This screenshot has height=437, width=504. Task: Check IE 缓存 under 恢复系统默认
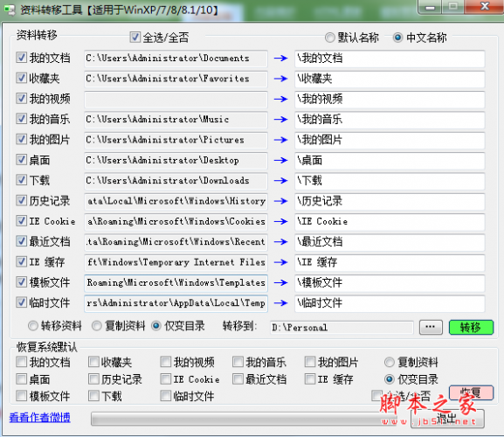click(x=310, y=379)
